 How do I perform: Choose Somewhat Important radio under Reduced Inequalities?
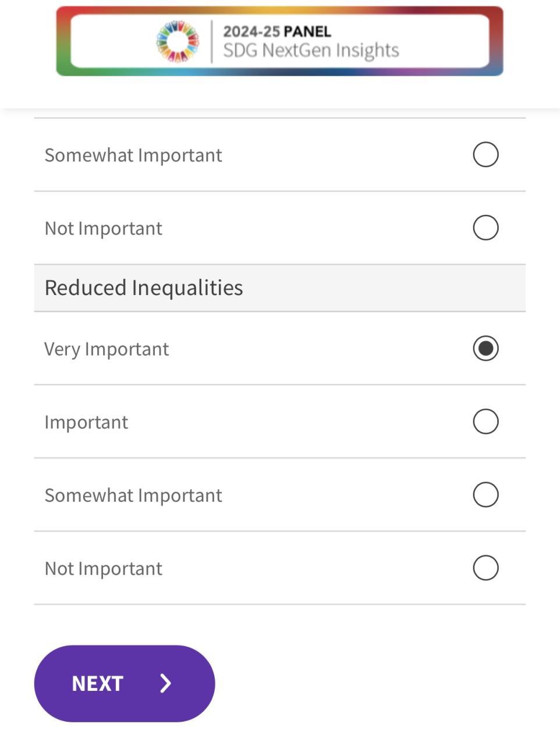pyautogui.click(x=485, y=495)
